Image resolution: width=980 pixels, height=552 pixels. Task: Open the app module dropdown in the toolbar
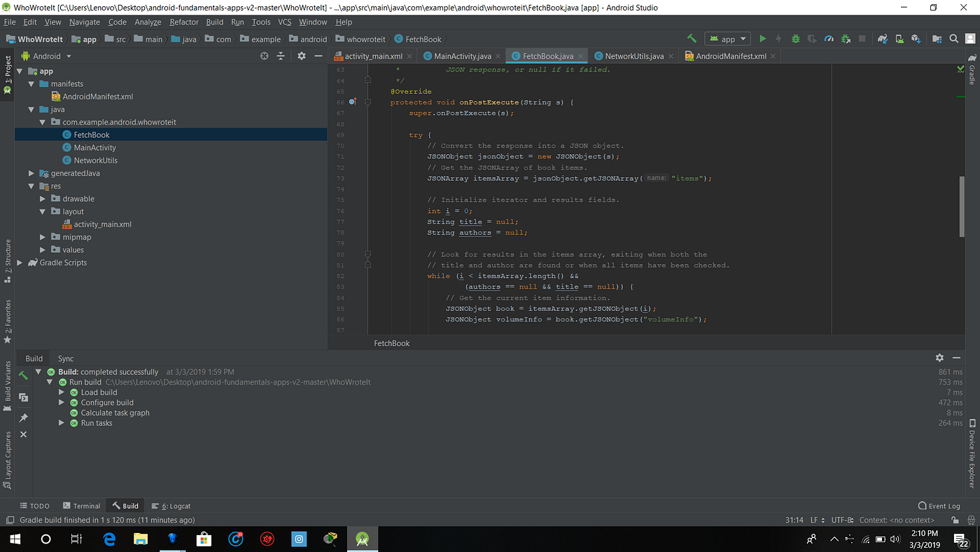coord(727,39)
